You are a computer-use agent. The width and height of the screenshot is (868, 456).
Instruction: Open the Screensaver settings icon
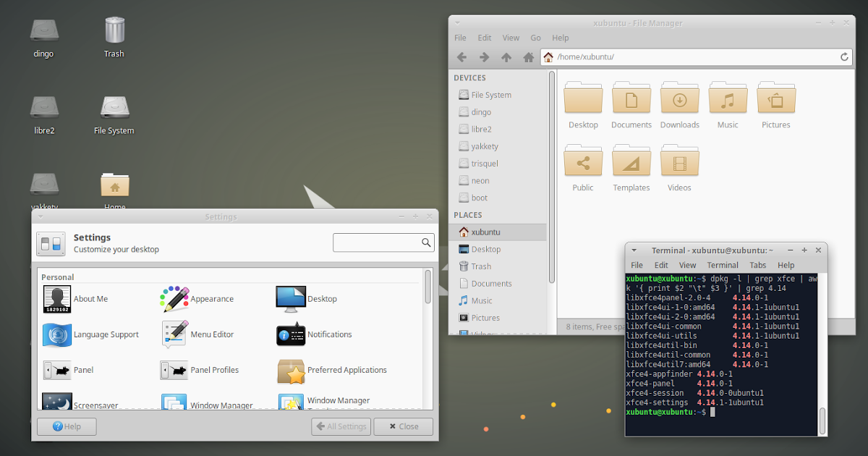(x=56, y=402)
